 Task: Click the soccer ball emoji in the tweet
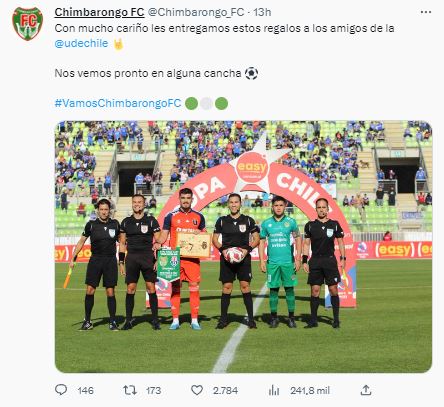pyautogui.click(x=251, y=73)
